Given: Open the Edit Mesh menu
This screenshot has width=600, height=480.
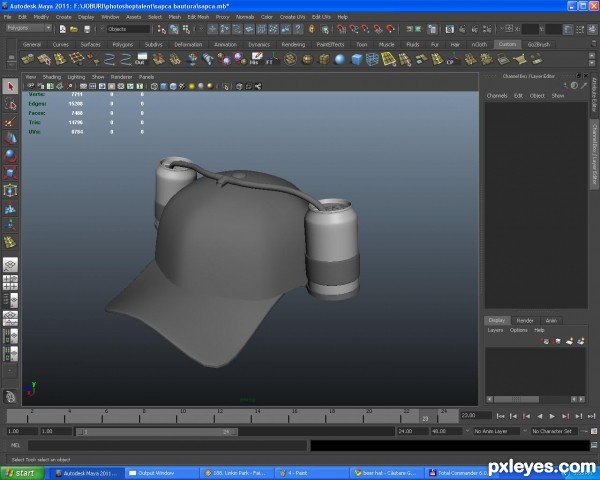Looking at the screenshot, I should point(198,17).
